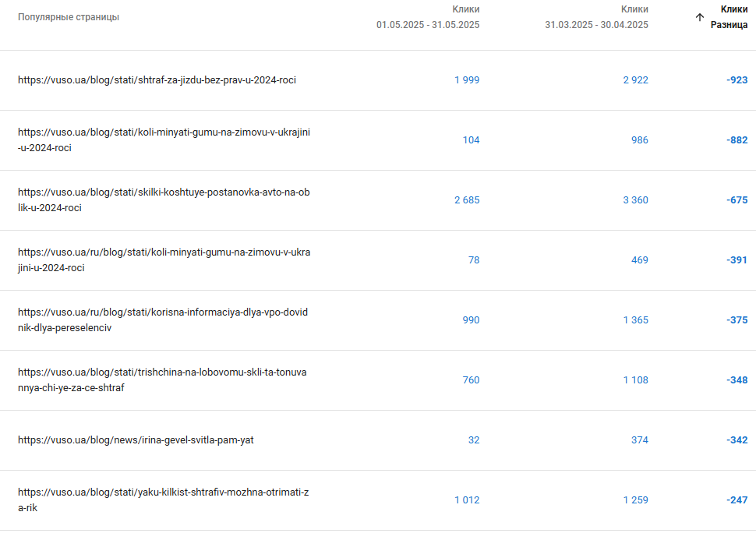The image size is (756, 533).
Task: Click the -391 difference value
Action: [737, 259]
